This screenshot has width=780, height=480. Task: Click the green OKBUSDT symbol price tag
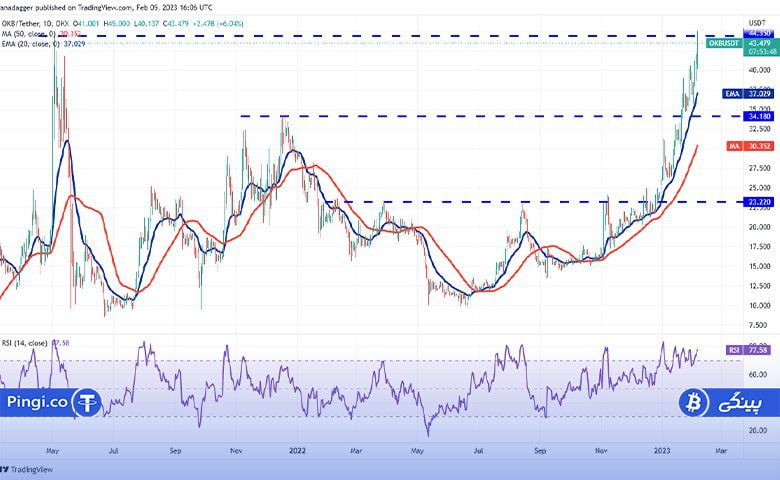(x=724, y=43)
